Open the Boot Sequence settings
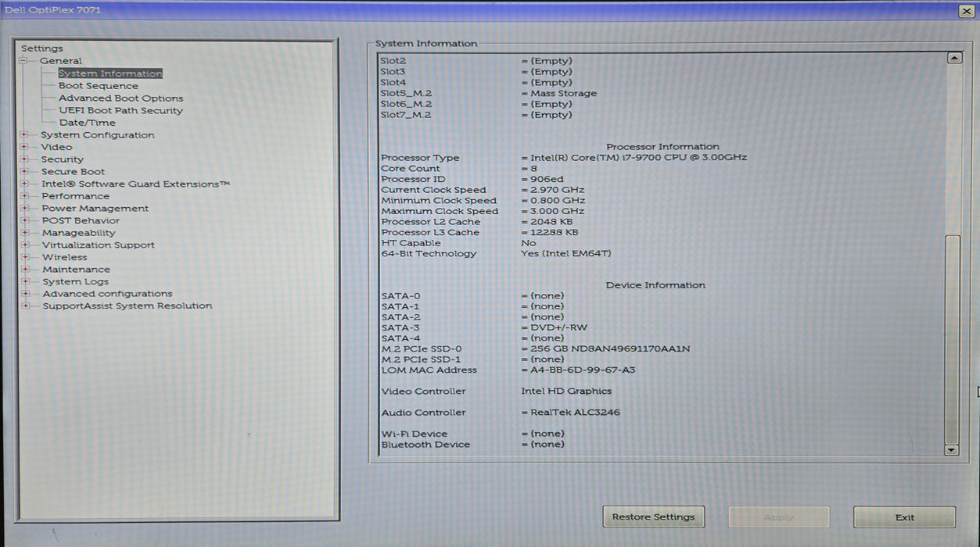Screen dimensions: 980x547 point(99,86)
